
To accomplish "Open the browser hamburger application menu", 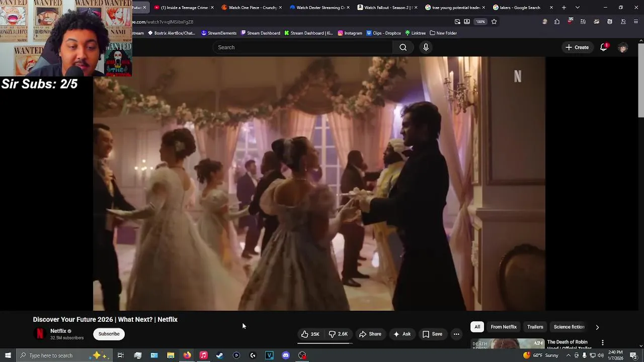I will point(636,22).
